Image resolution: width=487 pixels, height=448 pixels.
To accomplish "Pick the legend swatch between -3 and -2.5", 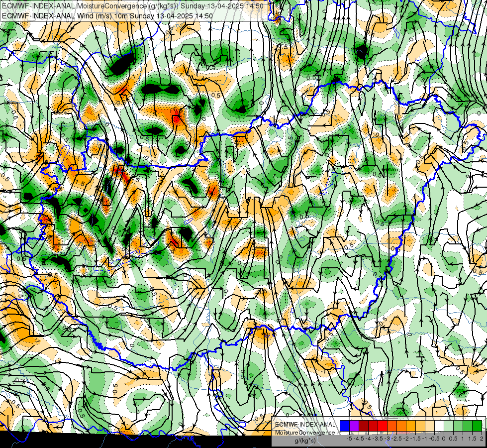I will click(392, 426).
